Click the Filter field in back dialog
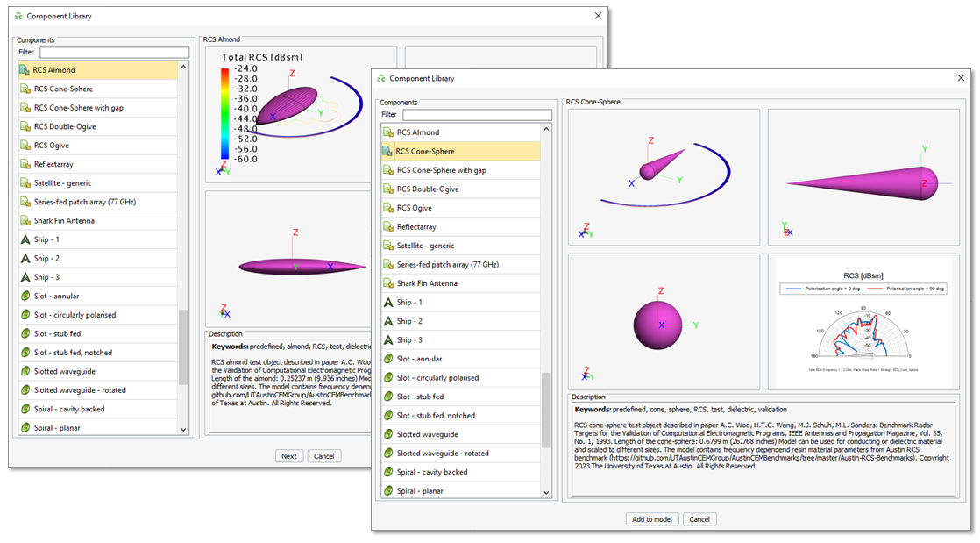 pyautogui.click(x=113, y=52)
